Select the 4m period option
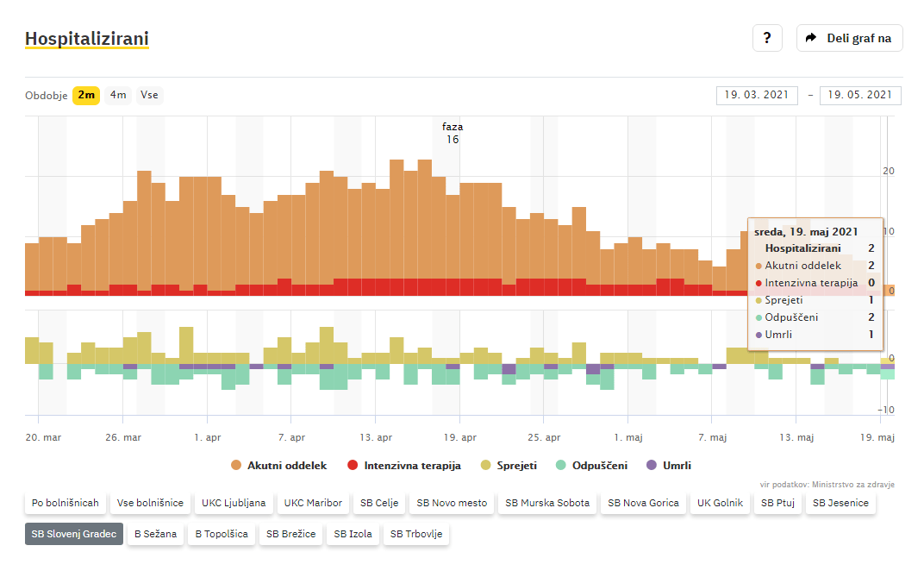The width and height of the screenshot is (924, 577). point(118,96)
